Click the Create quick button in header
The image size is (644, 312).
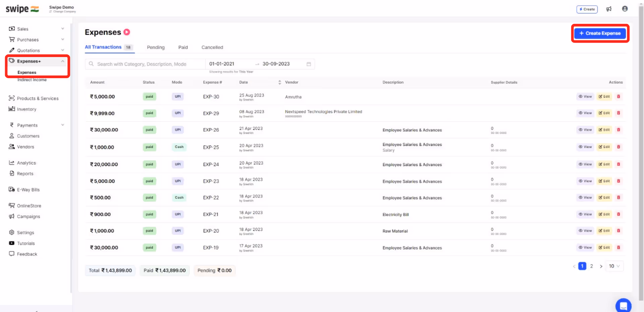click(x=587, y=9)
